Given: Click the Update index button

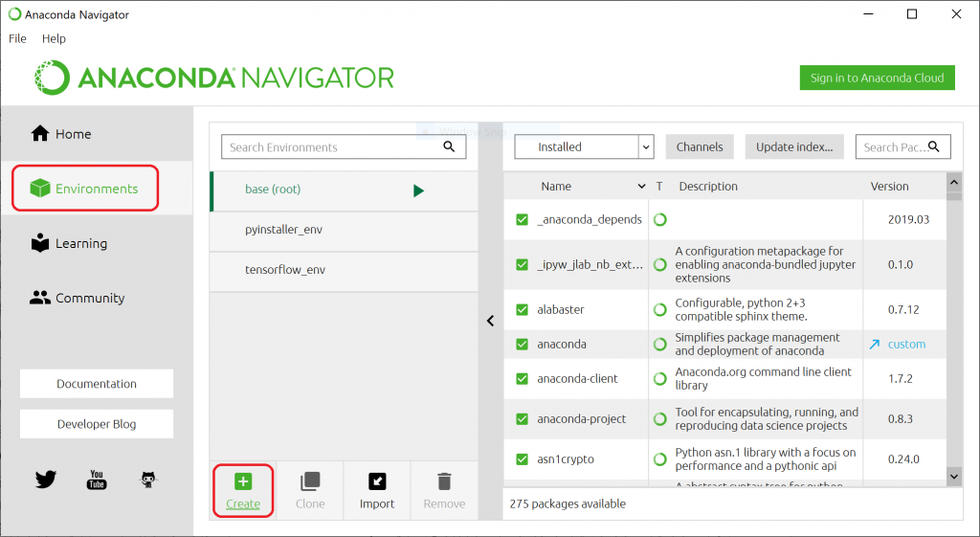Looking at the screenshot, I should (x=794, y=146).
